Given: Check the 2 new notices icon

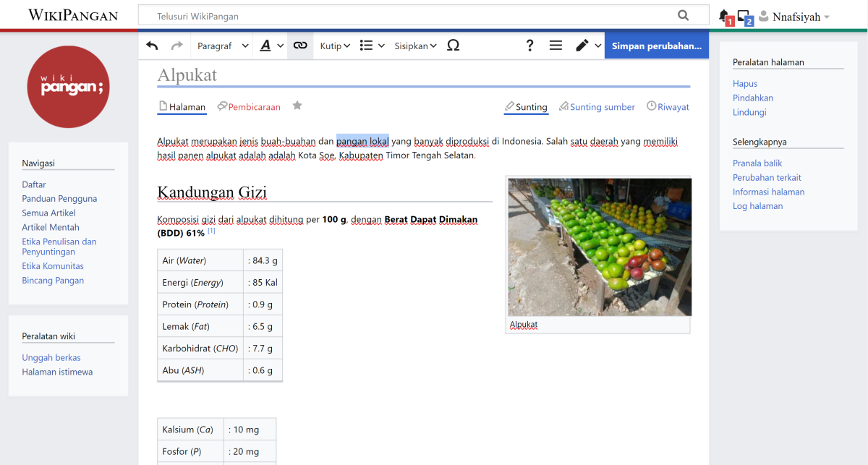Looking at the screenshot, I should click(x=744, y=14).
